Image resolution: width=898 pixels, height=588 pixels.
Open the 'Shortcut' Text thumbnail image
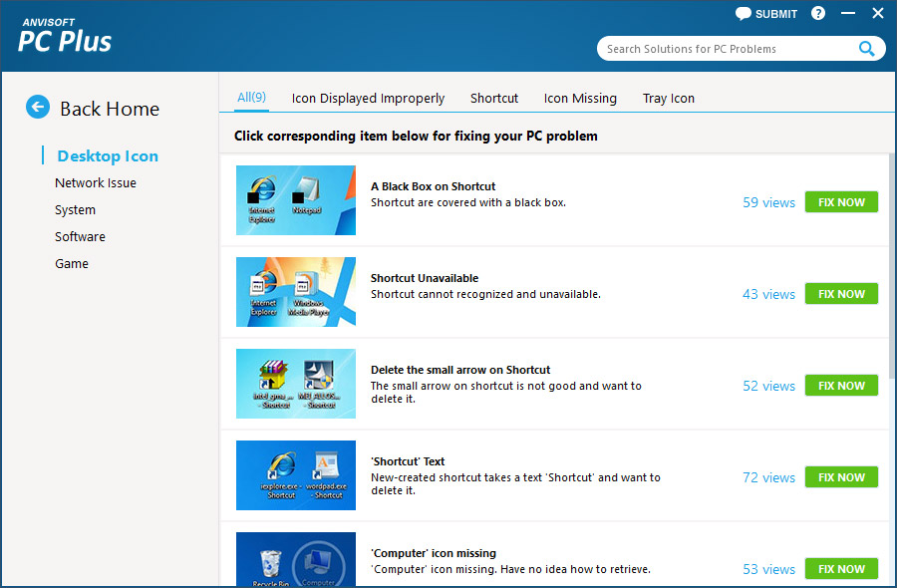[x=296, y=475]
